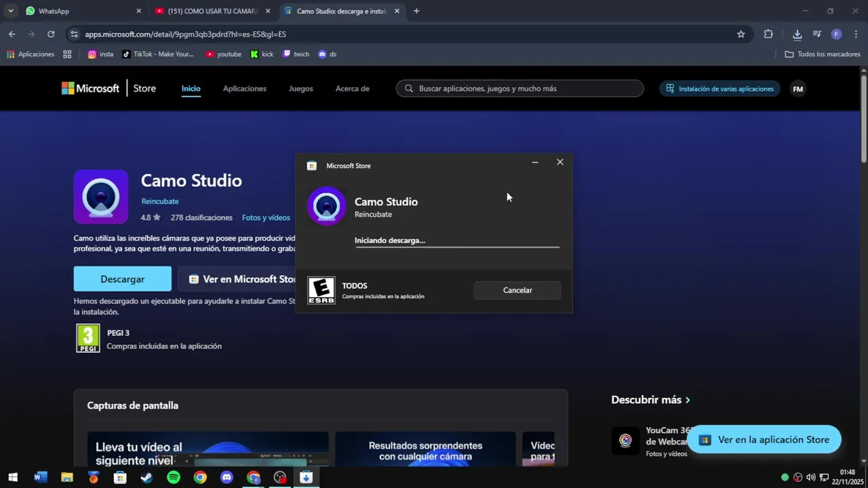Open the media control icon in Chrome toolbar

(x=817, y=34)
